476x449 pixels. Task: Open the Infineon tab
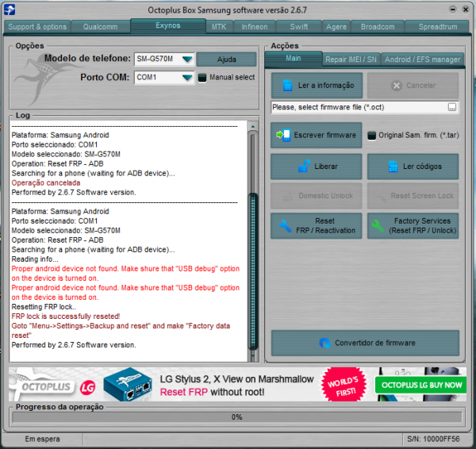click(255, 27)
